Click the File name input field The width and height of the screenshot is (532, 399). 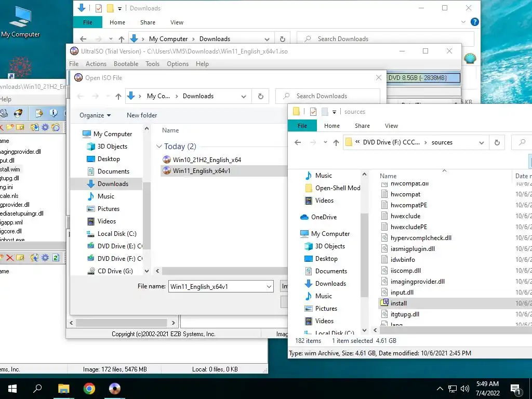[x=221, y=287]
